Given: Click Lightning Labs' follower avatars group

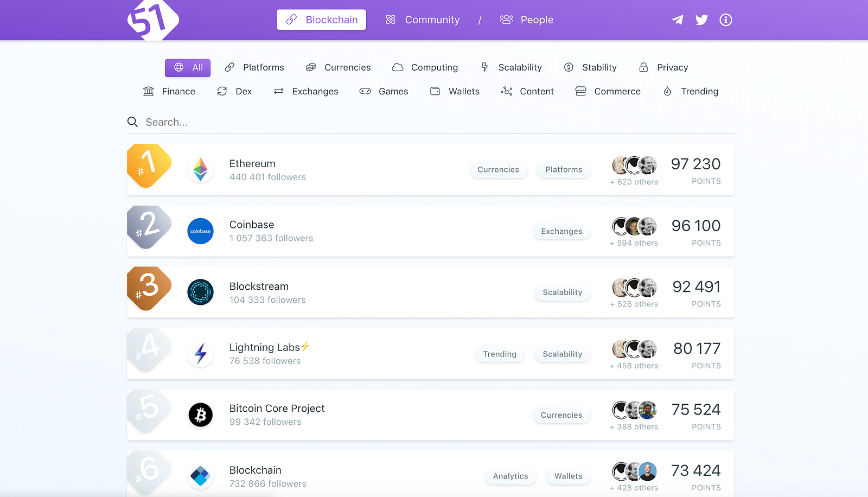Looking at the screenshot, I should pos(634,349).
